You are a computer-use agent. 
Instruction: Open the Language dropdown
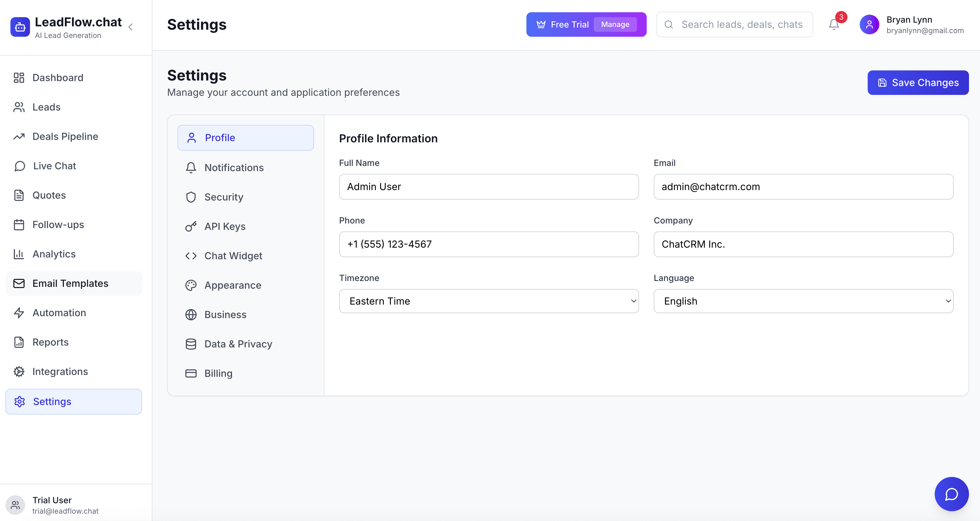point(803,301)
